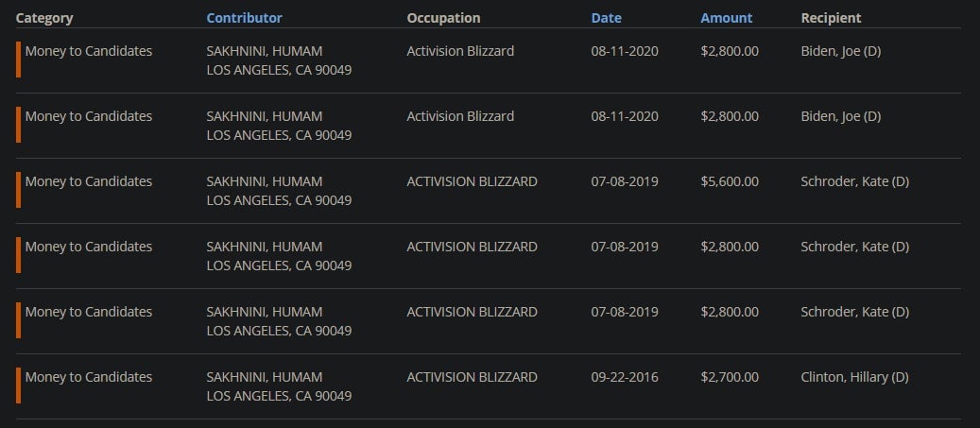Screen dimensions: 980x428
Task: Click ACTIVISION BLIZZARD occupation in the last row
Action: coord(472,377)
